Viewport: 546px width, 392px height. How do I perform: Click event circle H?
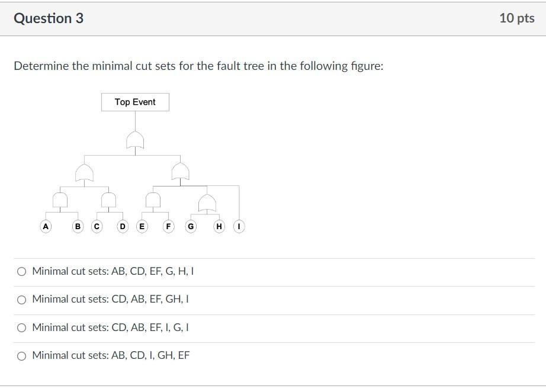[x=219, y=226]
